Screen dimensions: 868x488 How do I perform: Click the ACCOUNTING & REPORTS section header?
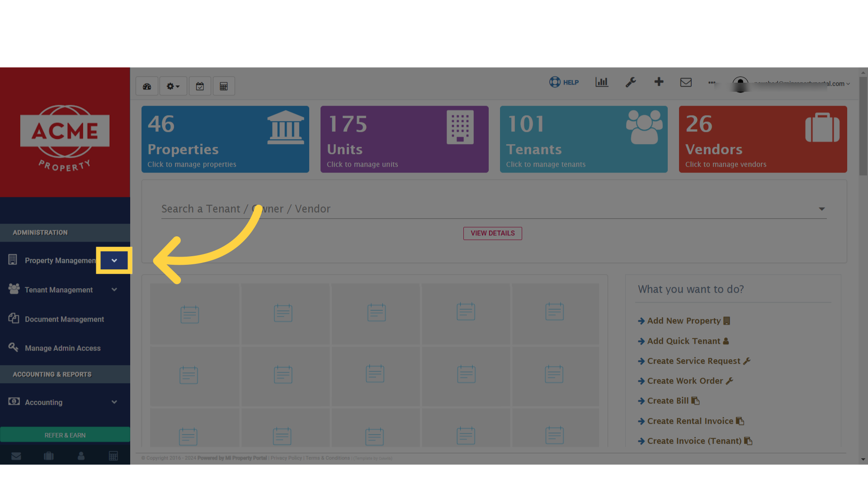point(65,375)
